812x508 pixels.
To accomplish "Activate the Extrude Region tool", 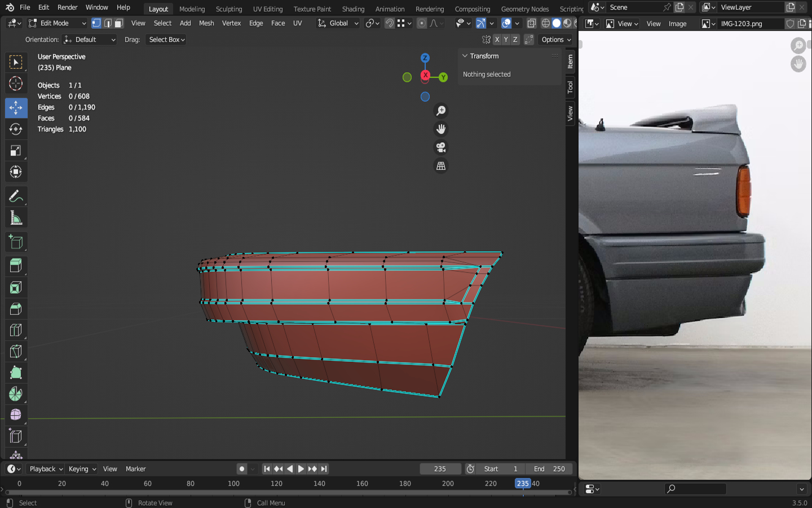I will tap(16, 265).
